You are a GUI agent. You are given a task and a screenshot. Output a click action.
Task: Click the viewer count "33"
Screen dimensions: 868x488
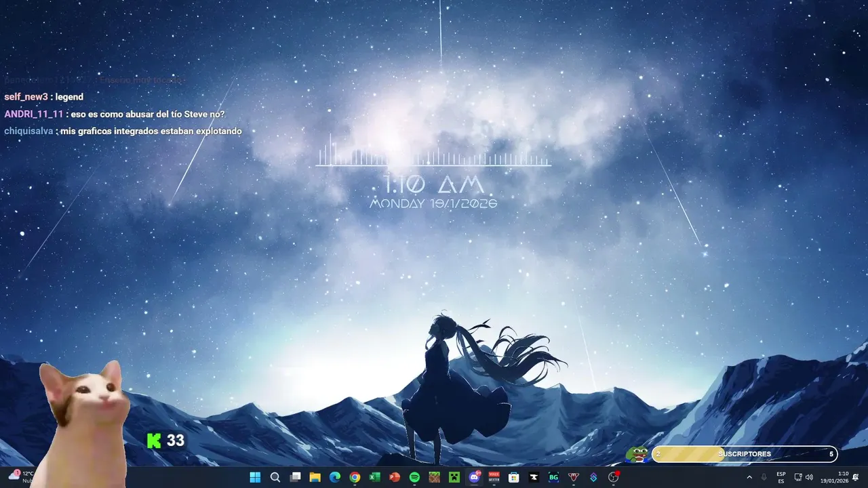[176, 441]
